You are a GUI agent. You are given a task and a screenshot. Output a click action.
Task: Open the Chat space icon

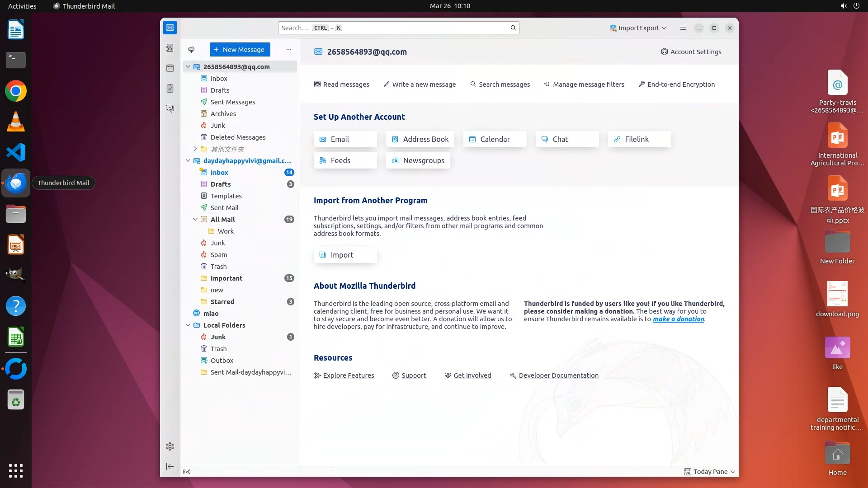click(170, 109)
